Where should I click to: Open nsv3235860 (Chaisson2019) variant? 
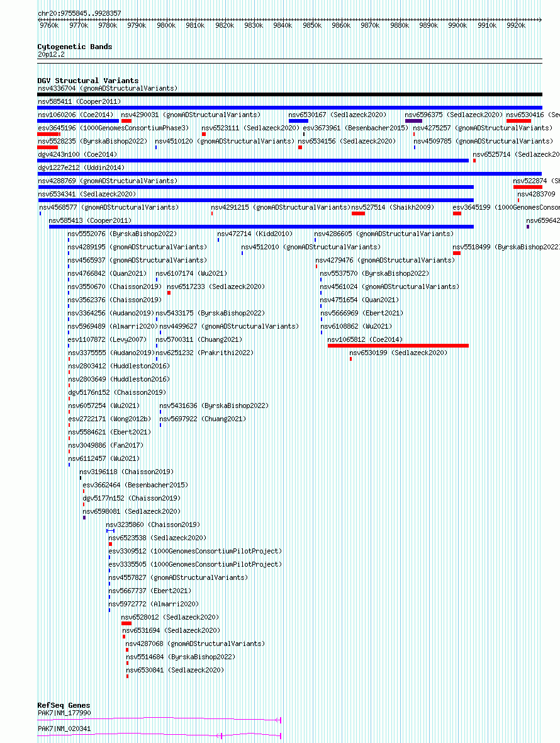coord(153,526)
